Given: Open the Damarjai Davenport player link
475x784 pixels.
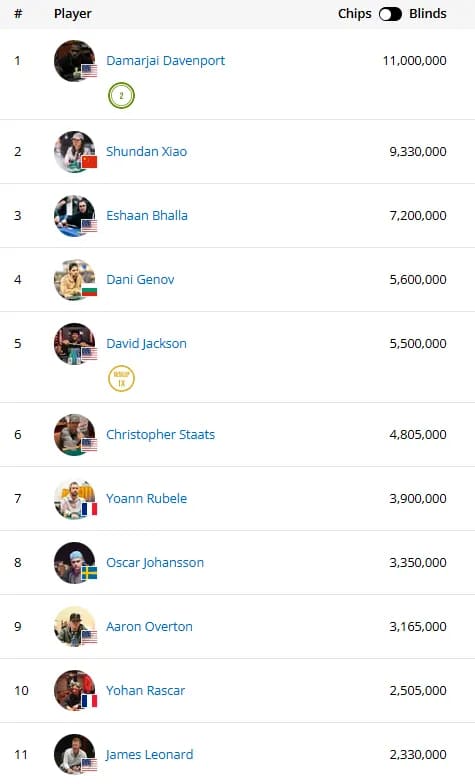Looking at the screenshot, I should coord(166,60).
